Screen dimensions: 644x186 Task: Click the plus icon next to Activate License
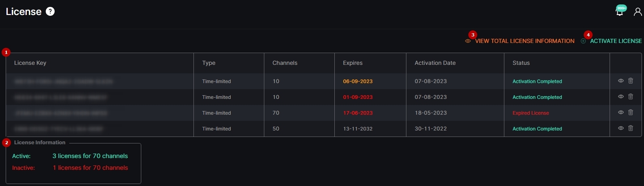tap(583, 41)
